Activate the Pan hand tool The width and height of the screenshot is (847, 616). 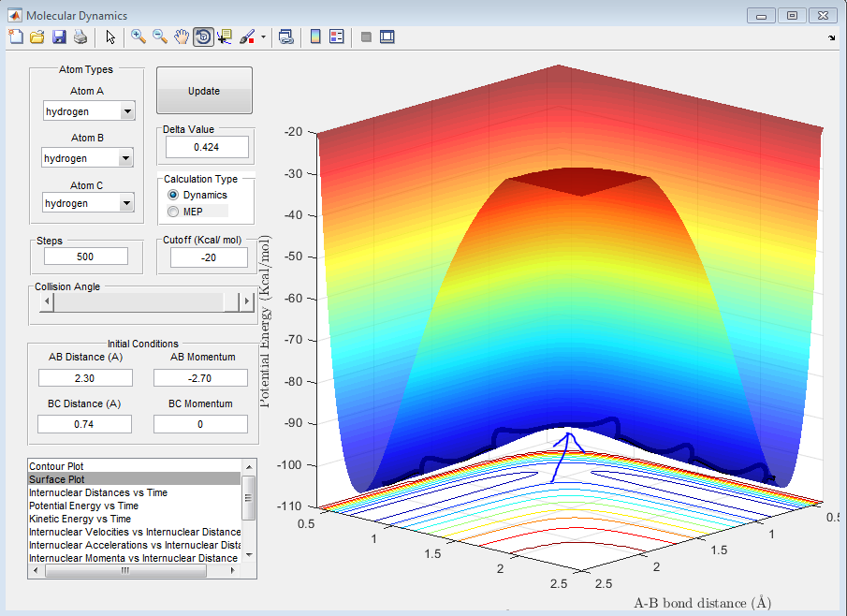[x=182, y=37]
